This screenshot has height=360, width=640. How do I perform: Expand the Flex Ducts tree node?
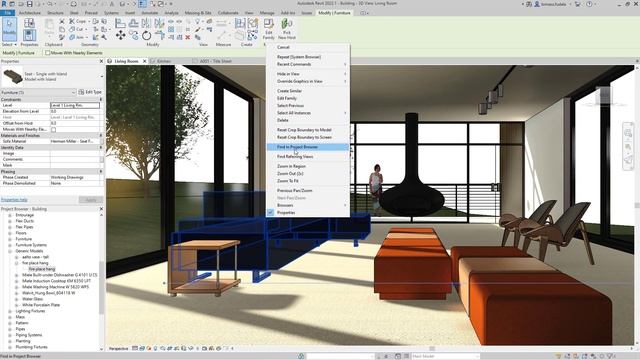point(10,221)
